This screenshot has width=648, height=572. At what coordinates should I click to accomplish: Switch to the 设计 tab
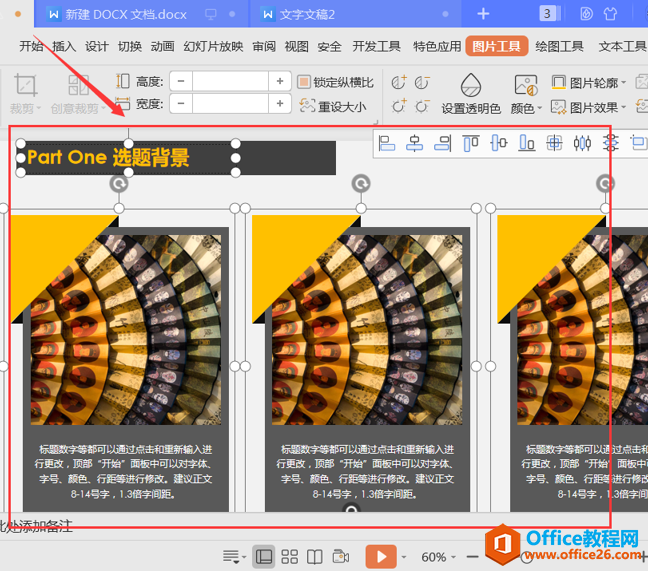click(97, 46)
